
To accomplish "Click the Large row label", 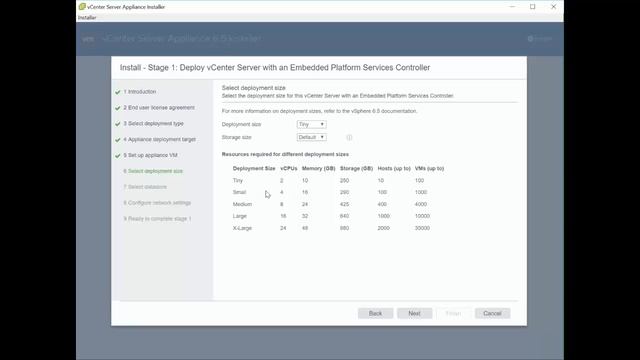I will pyautogui.click(x=240, y=216).
